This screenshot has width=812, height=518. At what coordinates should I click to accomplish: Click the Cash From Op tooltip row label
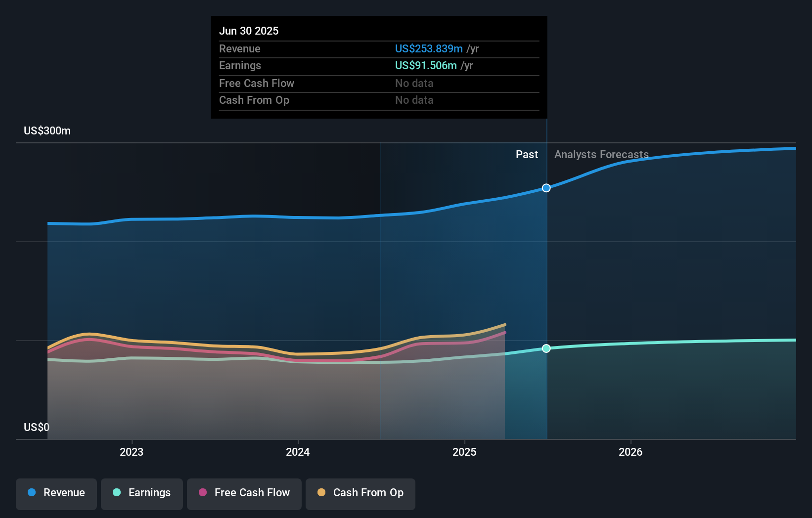click(254, 100)
